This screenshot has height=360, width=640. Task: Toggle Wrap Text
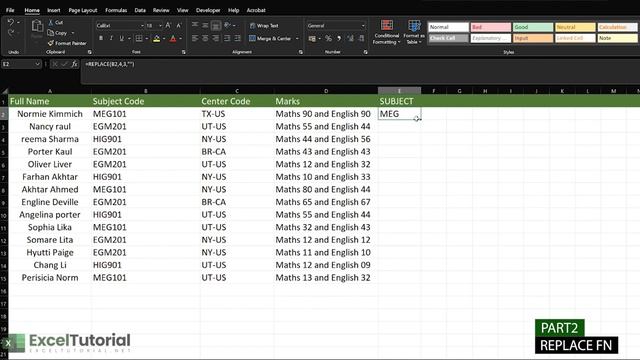264,25
